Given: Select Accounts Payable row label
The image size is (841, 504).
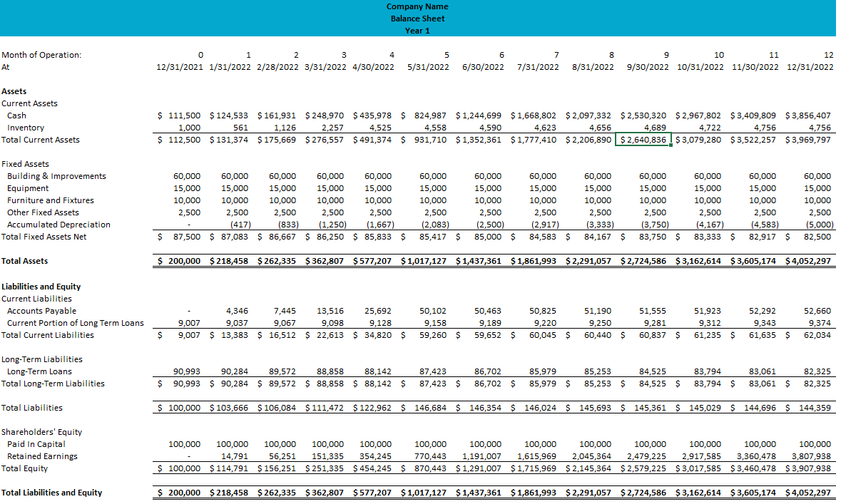Looking at the screenshot, I should (x=42, y=311).
